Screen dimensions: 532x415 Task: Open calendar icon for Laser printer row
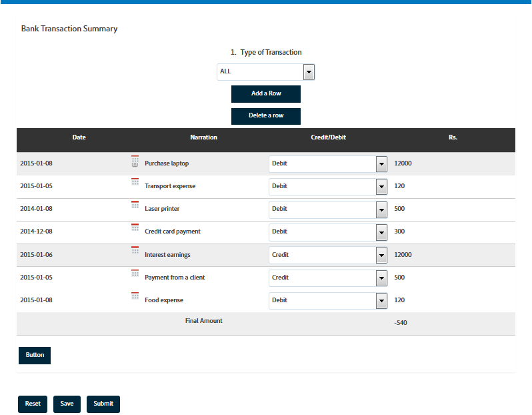pyautogui.click(x=135, y=204)
